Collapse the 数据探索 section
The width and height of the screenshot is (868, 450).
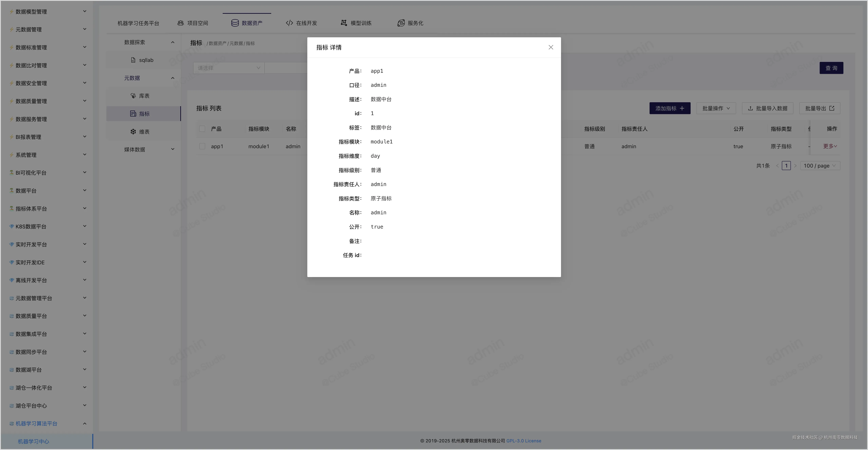coord(149,42)
